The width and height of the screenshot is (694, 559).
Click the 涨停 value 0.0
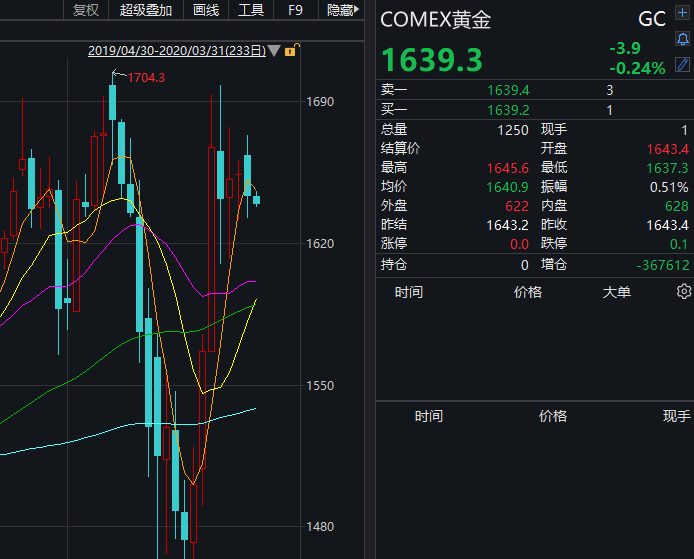519,244
